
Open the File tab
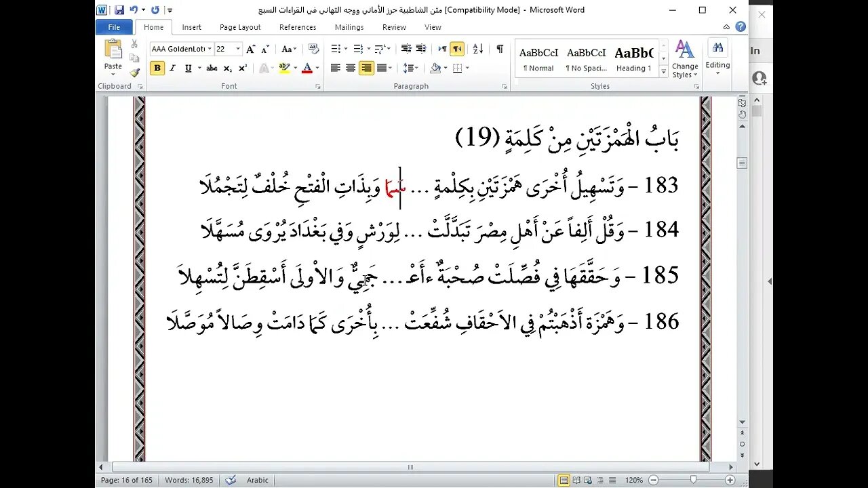(x=114, y=27)
